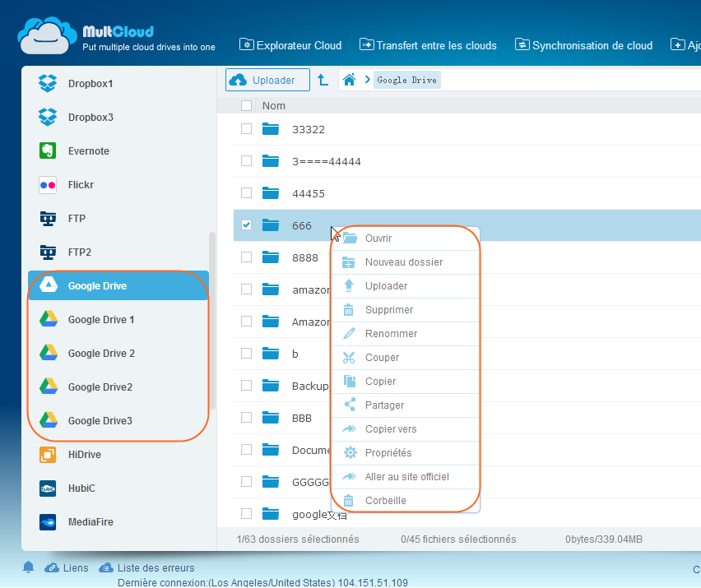Open the 44455 folder icon

click(271, 193)
